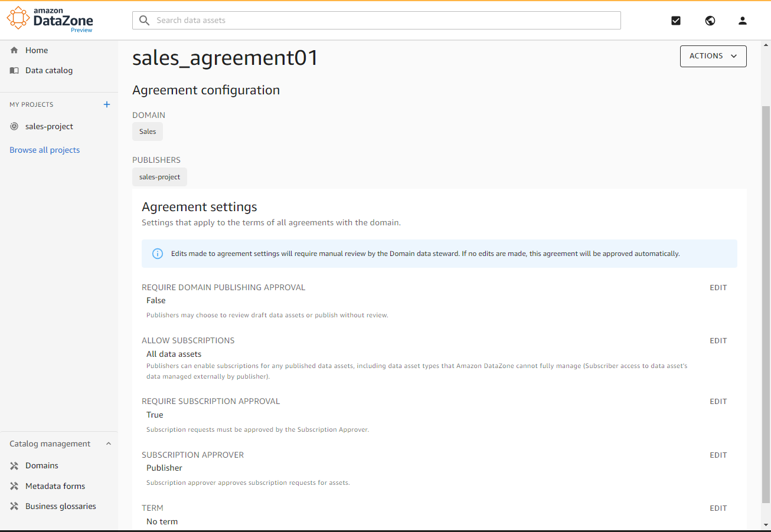Click the Sales domain chip

click(148, 132)
